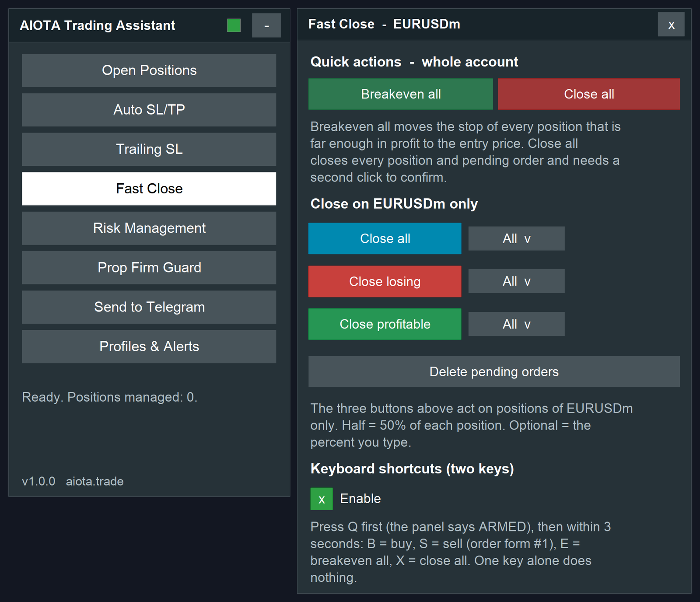The width and height of the screenshot is (700, 602).
Task: Minimize the AIOTA Trading Assistant panel
Action: pos(266,25)
